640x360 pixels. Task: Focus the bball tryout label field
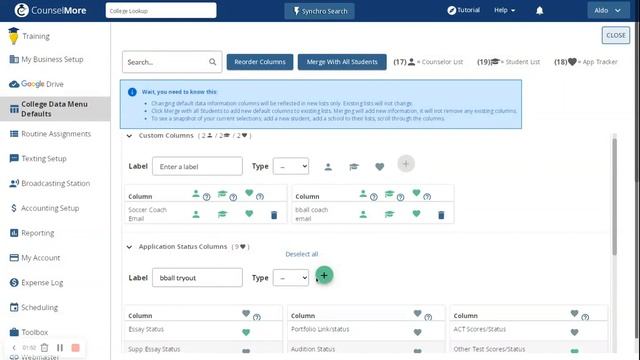click(197, 278)
